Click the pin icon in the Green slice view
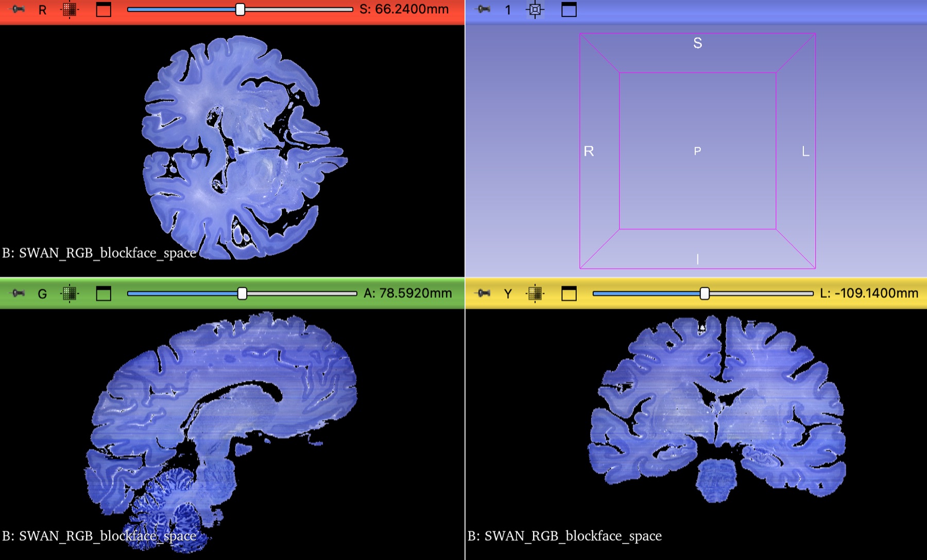This screenshot has width=927, height=560. click(18, 293)
